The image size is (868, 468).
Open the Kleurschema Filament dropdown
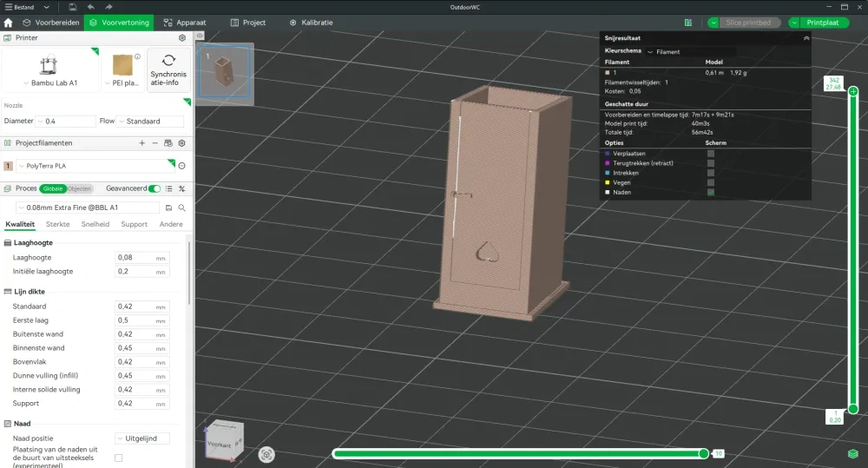[x=690, y=52]
